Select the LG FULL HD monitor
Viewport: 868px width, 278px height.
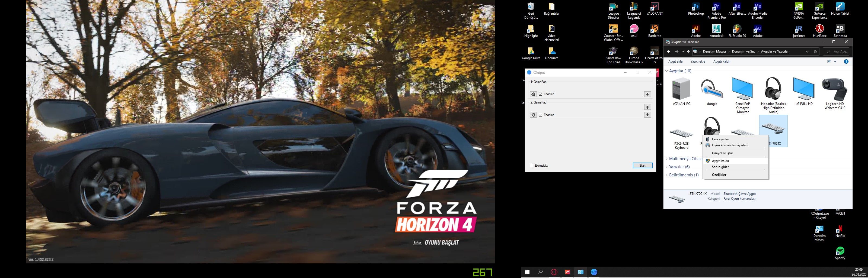(x=804, y=92)
